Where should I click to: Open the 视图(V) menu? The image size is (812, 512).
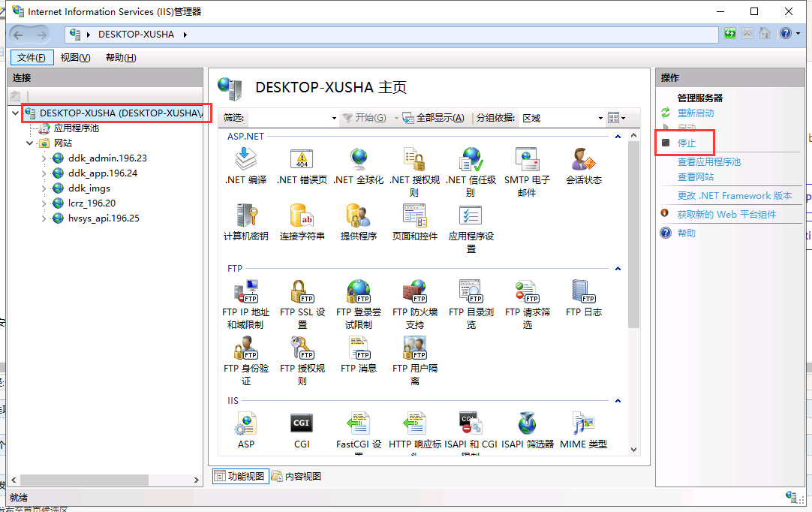point(76,58)
